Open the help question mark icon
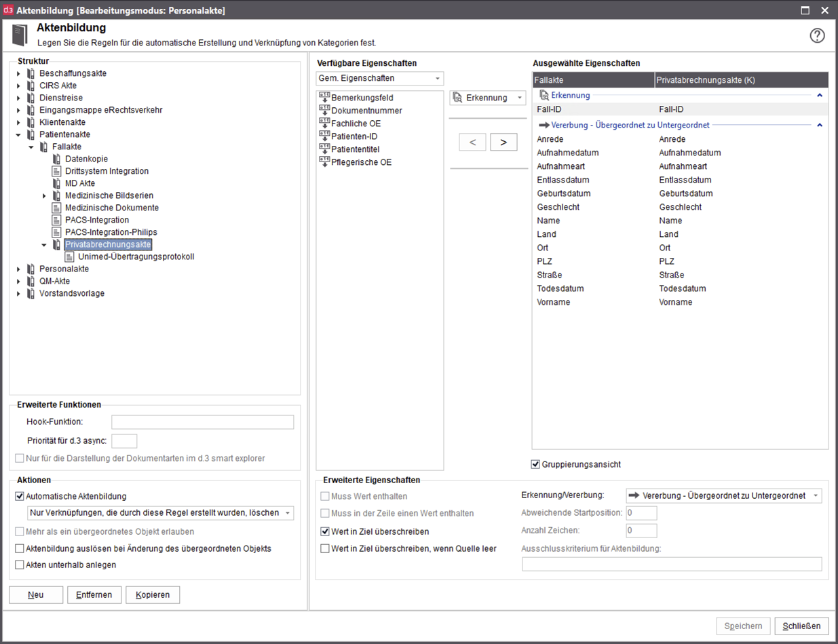This screenshot has width=838, height=644. 817,35
